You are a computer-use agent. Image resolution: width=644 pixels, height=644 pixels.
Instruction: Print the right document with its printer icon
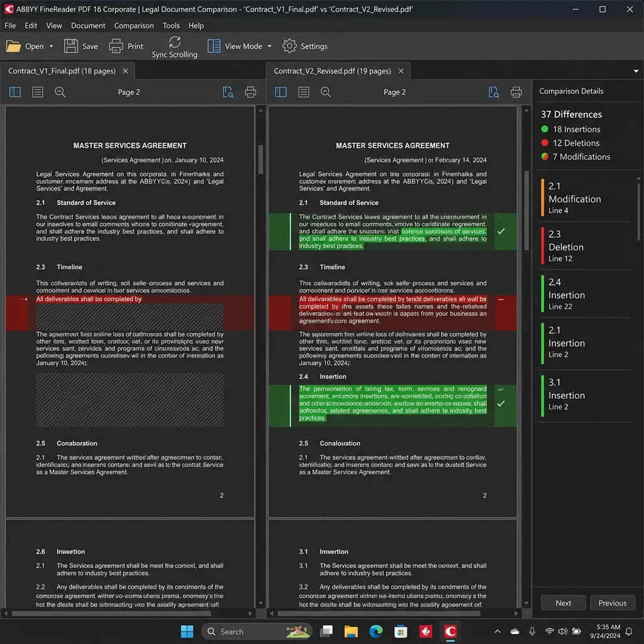coord(516,92)
